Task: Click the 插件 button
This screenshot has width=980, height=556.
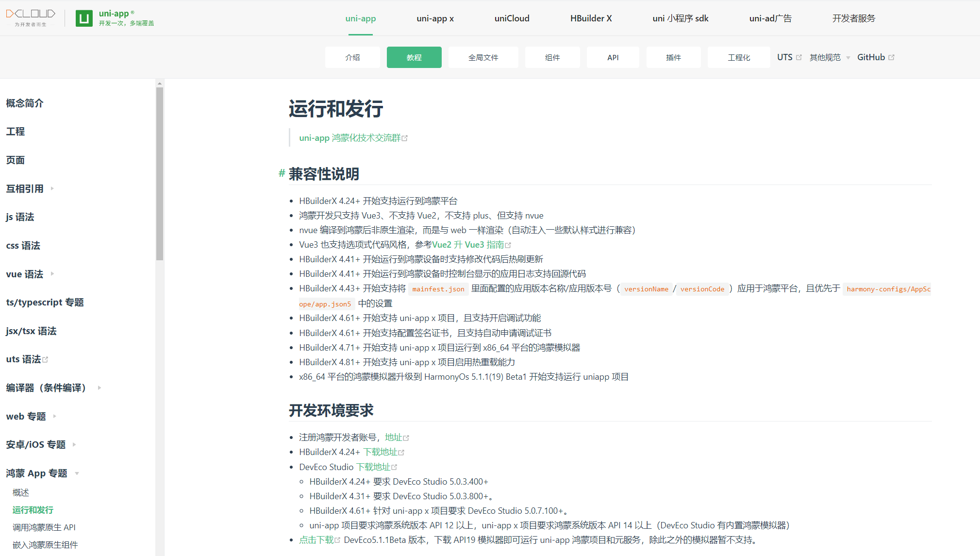Action: coord(673,57)
